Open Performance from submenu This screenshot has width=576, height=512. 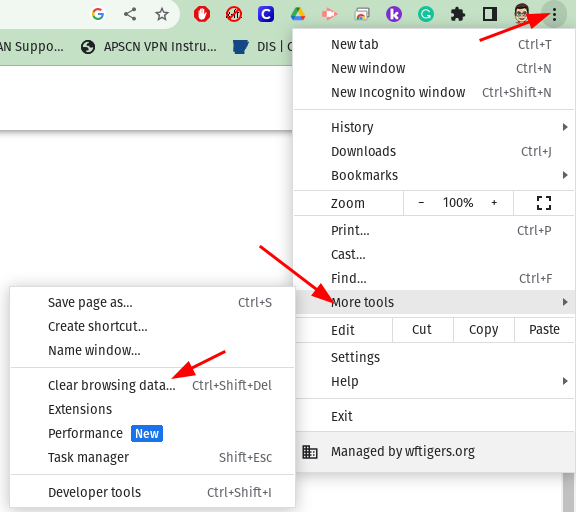coord(152,434)
